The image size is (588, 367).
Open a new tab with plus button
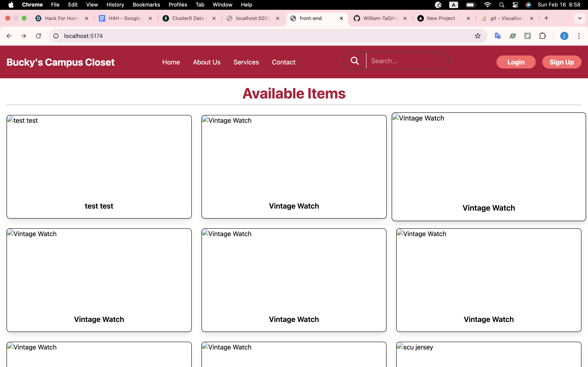pyautogui.click(x=546, y=18)
